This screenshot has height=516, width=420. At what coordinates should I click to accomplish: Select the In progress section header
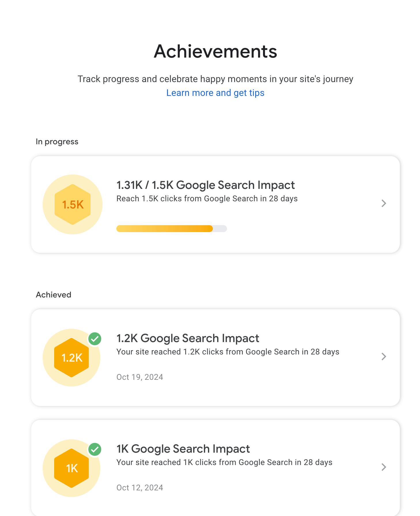[x=57, y=141]
